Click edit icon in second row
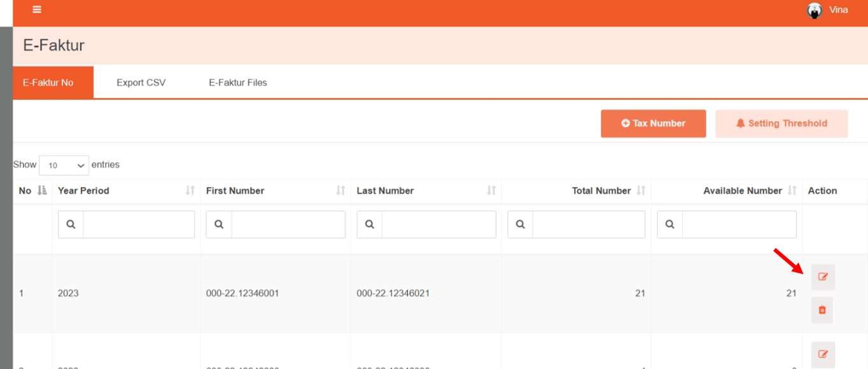 click(x=823, y=354)
